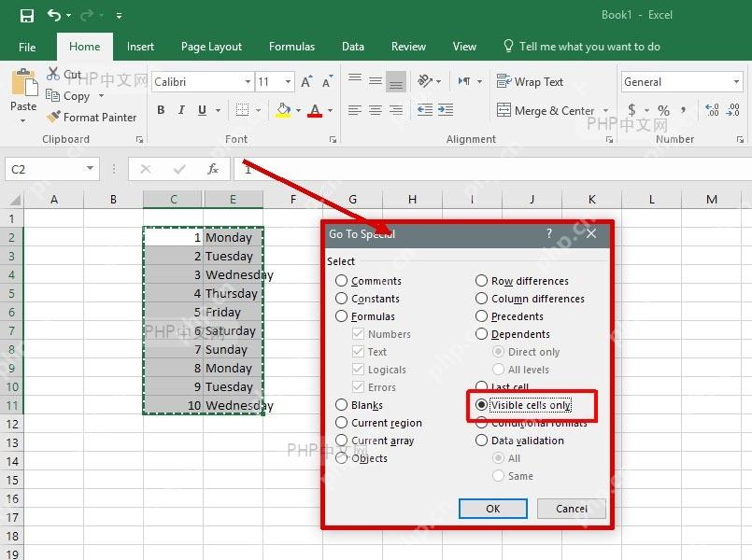Click the Undo arrow icon
Screen dimensions: 752x560
tap(54, 15)
